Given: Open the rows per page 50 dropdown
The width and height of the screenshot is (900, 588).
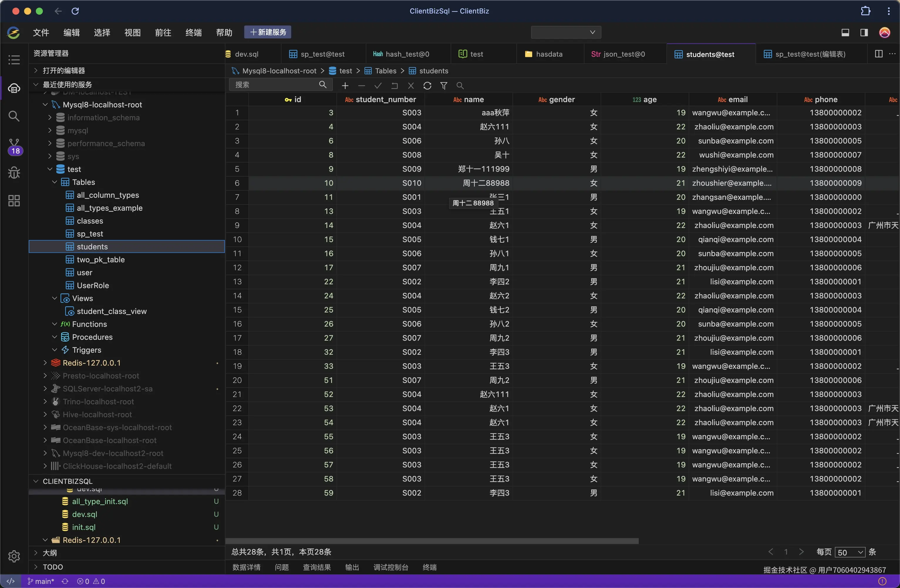Looking at the screenshot, I should coord(850,552).
